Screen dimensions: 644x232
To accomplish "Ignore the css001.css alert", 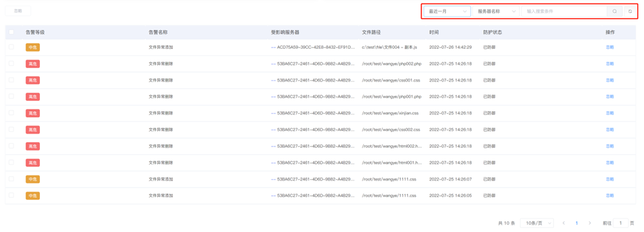I will click(x=610, y=80).
